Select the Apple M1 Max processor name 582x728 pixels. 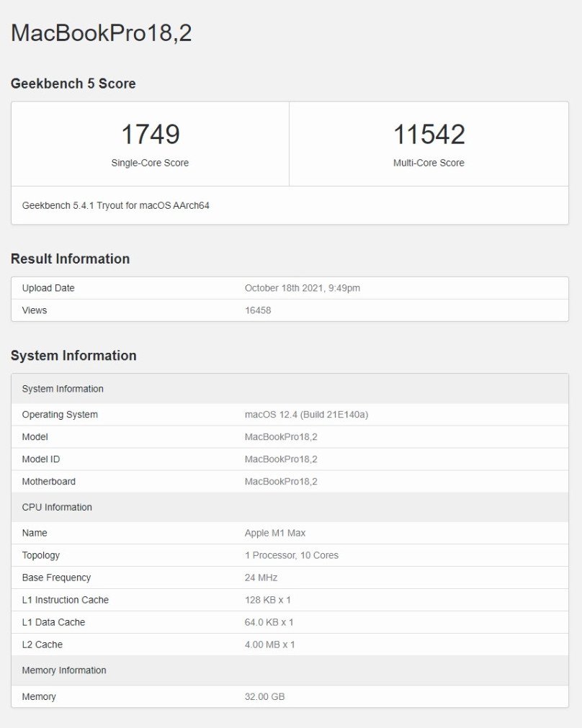point(275,533)
